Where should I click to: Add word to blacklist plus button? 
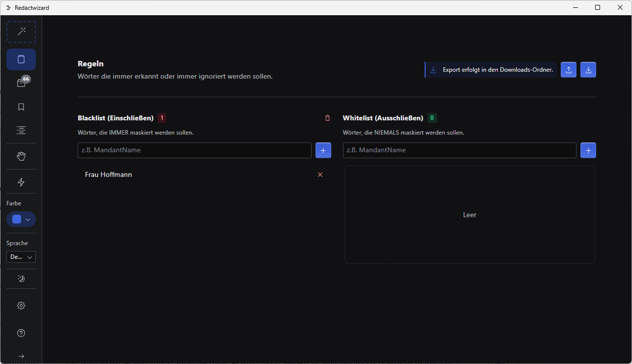tap(323, 150)
